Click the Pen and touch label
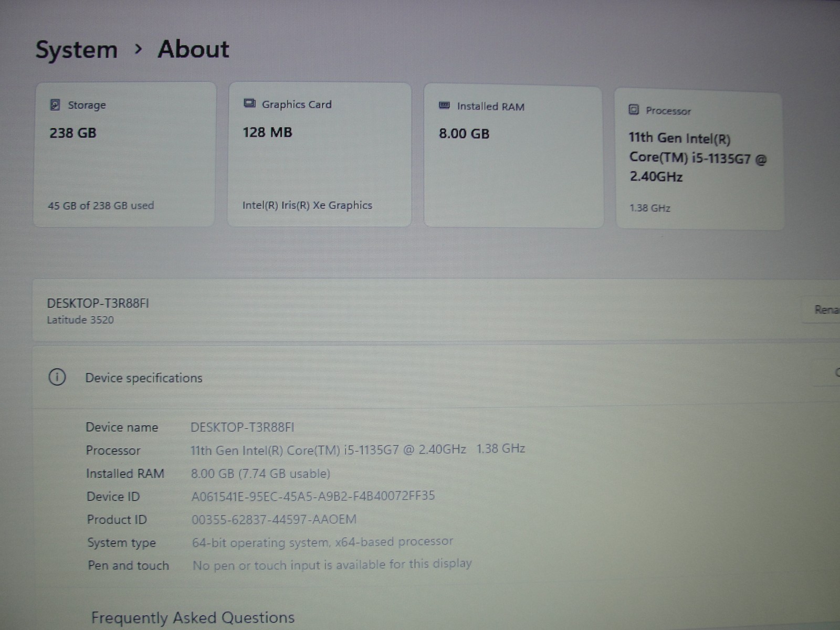Screen dimensions: 840x630 click(129, 565)
